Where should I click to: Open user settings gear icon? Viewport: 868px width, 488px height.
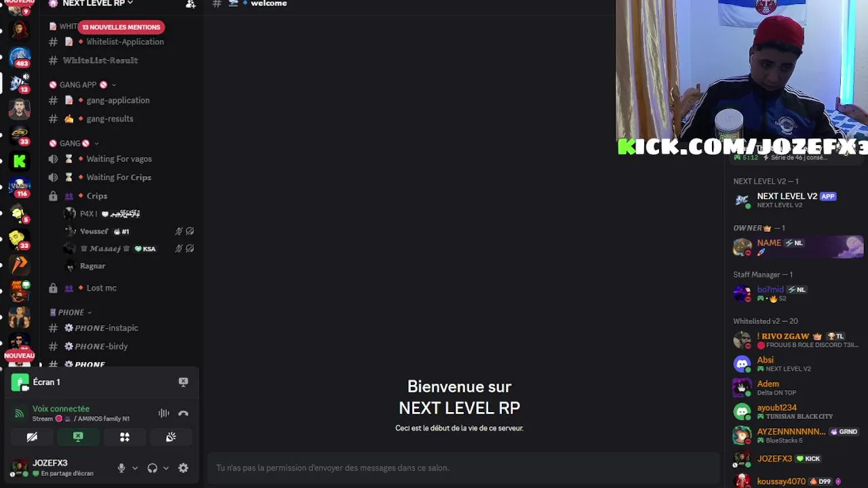(183, 468)
